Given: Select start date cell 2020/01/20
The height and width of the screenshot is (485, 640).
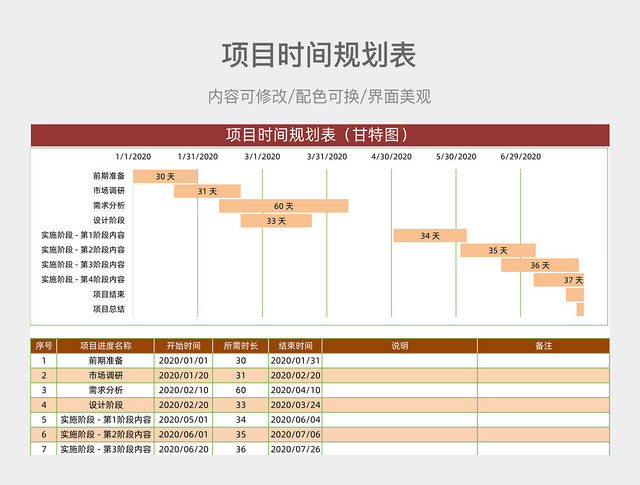Looking at the screenshot, I should click(x=183, y=375).
